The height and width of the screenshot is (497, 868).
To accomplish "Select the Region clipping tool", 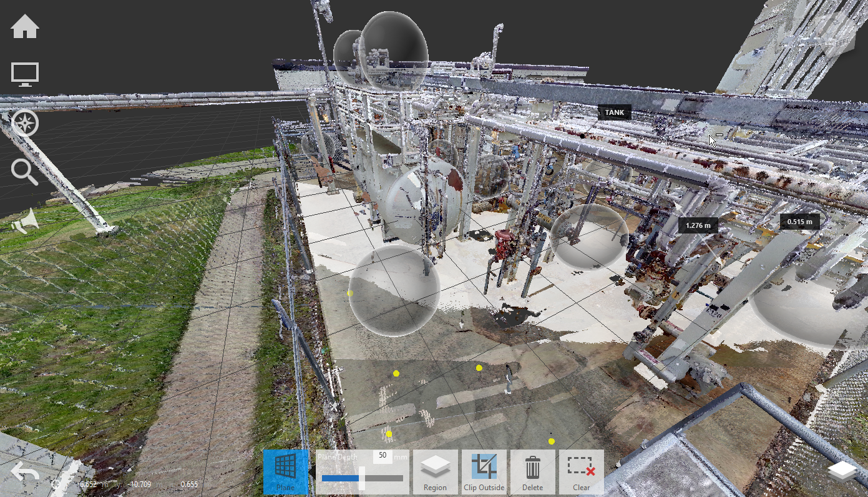I will click(435, 472).
